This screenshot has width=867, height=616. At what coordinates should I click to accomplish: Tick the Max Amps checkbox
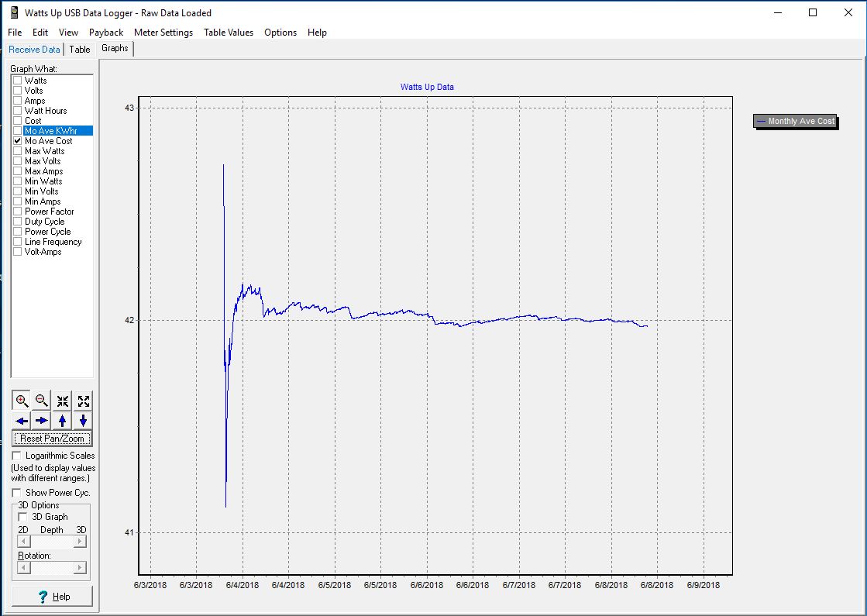pos(18,171)
